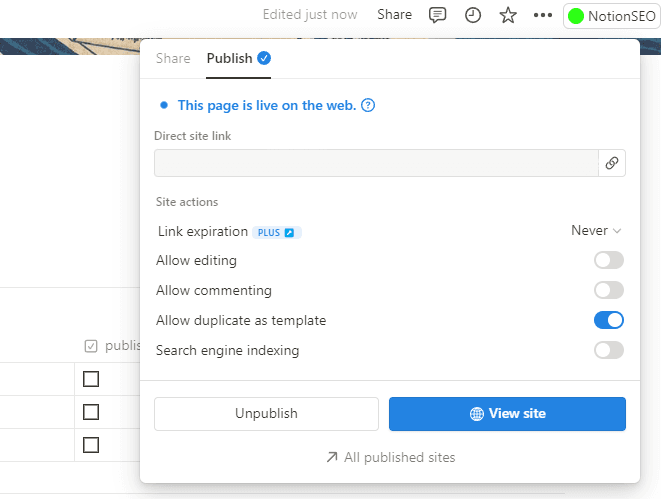Turn on Allow commenting switch
Image resolution: width=661 pixels, height=499 pixels.
coord(608,290)
